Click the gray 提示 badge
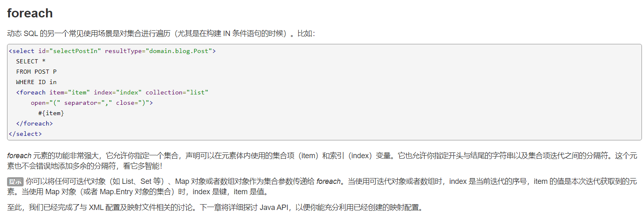The width and height of the screenshot is (644, 217). (x=15, y=181)
